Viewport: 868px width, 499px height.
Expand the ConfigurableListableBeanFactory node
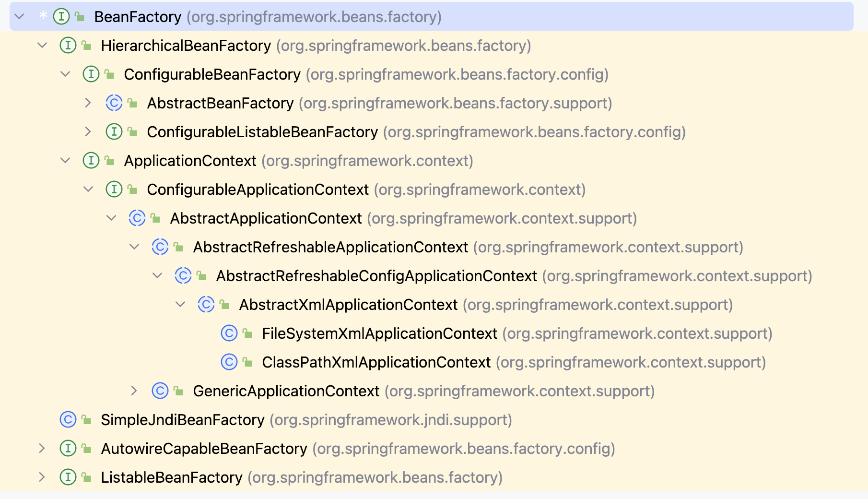[88, 132]
